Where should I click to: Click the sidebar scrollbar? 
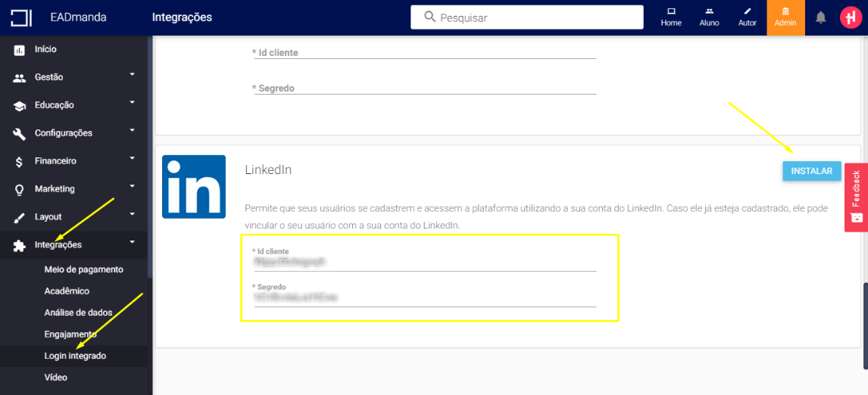click(x=150, y=157)
